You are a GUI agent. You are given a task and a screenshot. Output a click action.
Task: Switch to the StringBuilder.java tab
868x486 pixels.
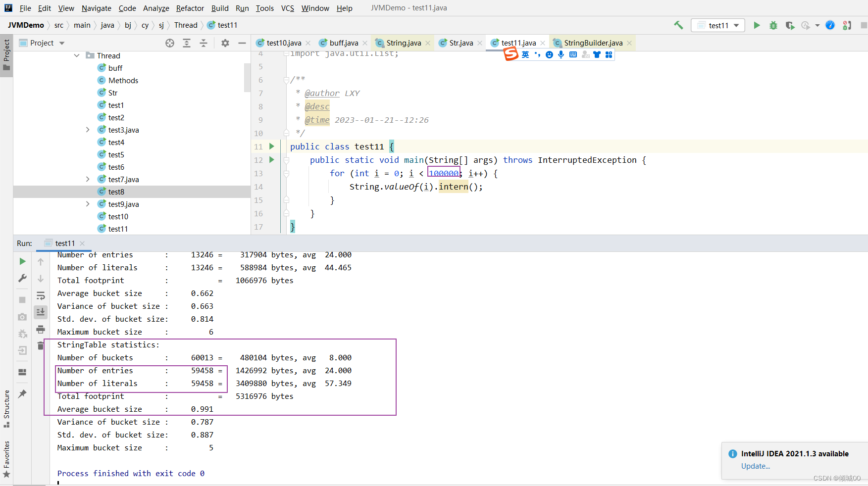[x=593, y=43]
